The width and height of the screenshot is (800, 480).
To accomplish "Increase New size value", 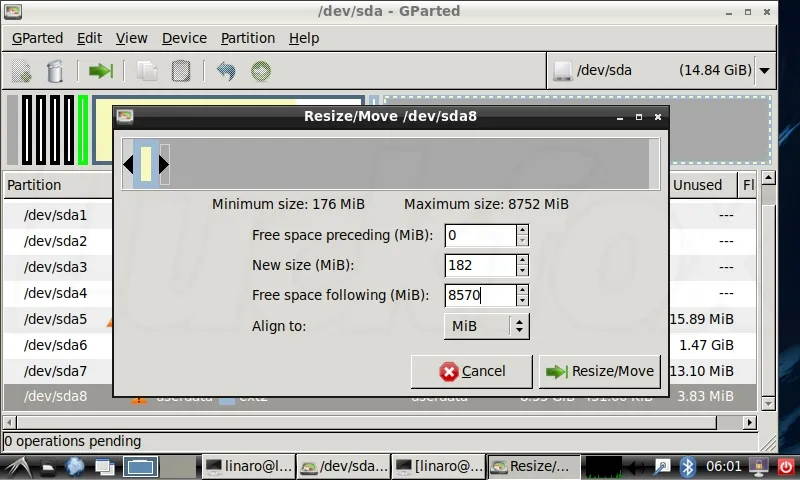I will 522,260.
